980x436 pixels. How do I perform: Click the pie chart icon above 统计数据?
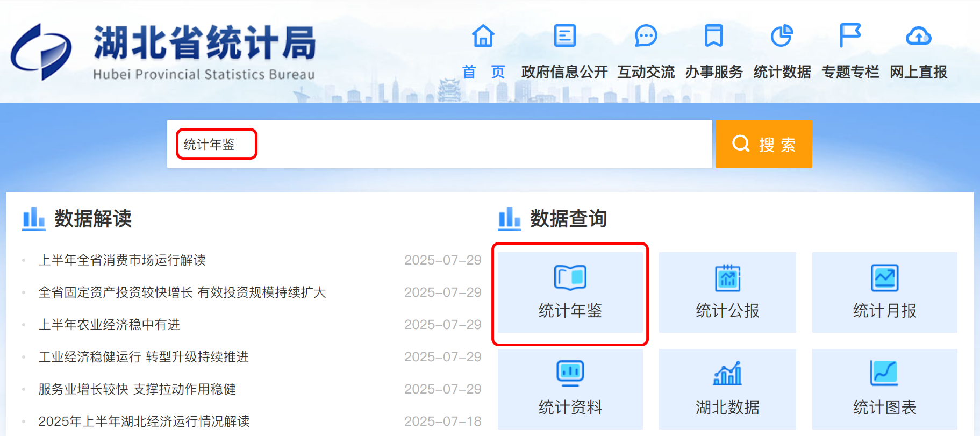782,36
